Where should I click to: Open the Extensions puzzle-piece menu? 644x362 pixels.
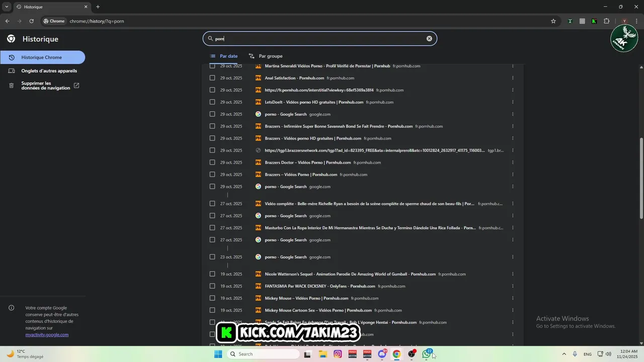[x=606, y=21]
